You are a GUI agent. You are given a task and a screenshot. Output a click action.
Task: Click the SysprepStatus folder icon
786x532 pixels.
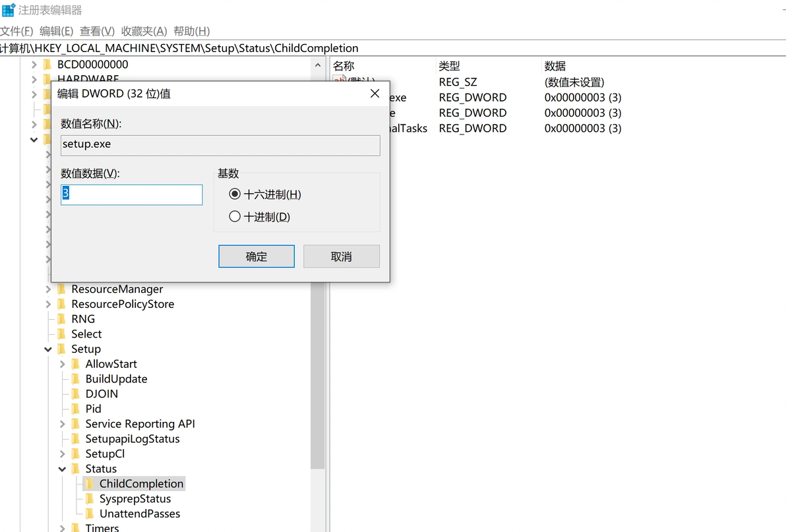point(90,498)
